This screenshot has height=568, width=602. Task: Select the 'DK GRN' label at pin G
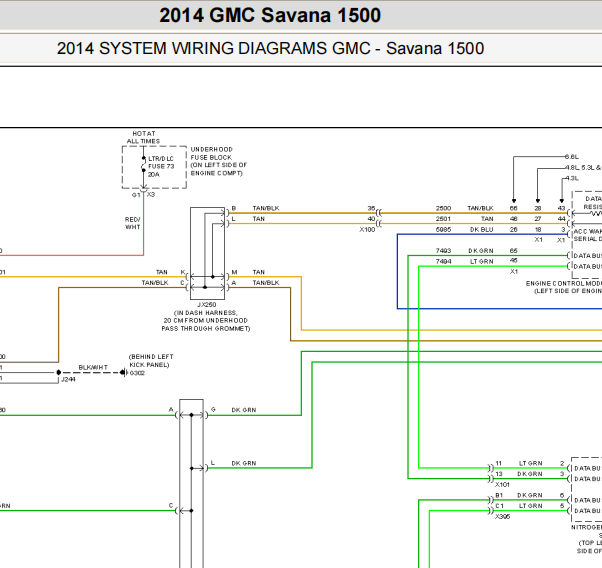pos(243,410)
